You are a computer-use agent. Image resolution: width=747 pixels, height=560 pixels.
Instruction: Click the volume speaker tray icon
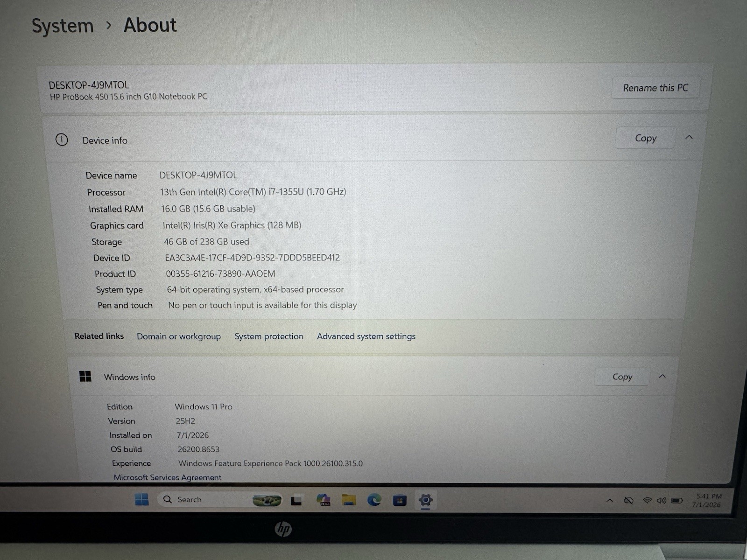(661, 500)
